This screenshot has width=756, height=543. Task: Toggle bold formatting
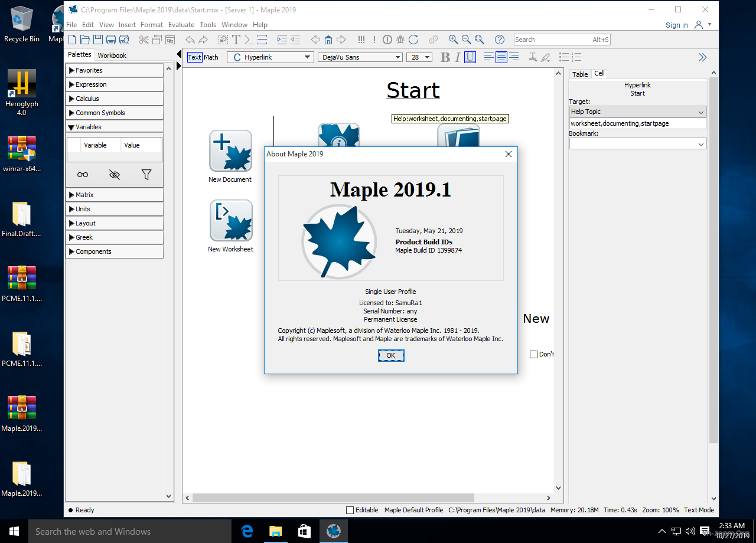tap(445, 57)
